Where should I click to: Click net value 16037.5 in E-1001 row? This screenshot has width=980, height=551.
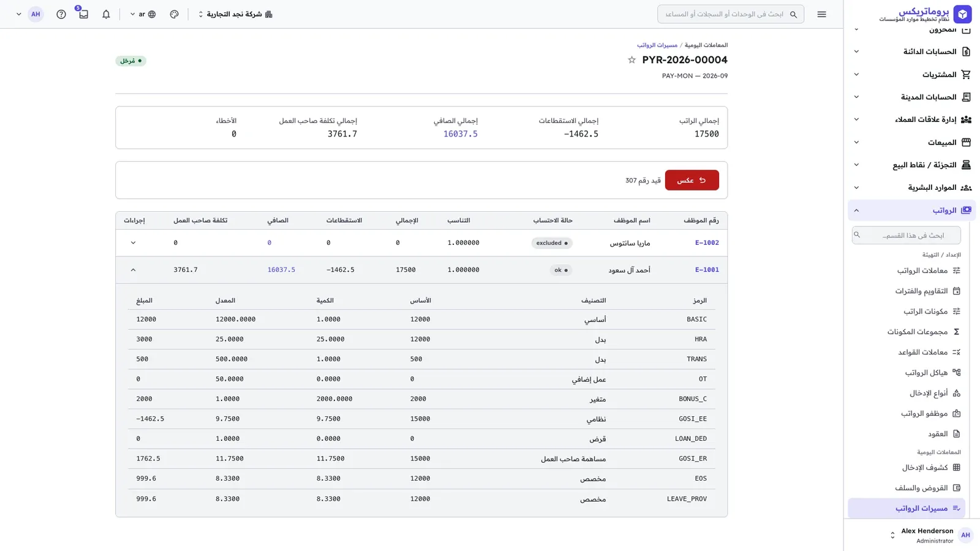(281, 270)
